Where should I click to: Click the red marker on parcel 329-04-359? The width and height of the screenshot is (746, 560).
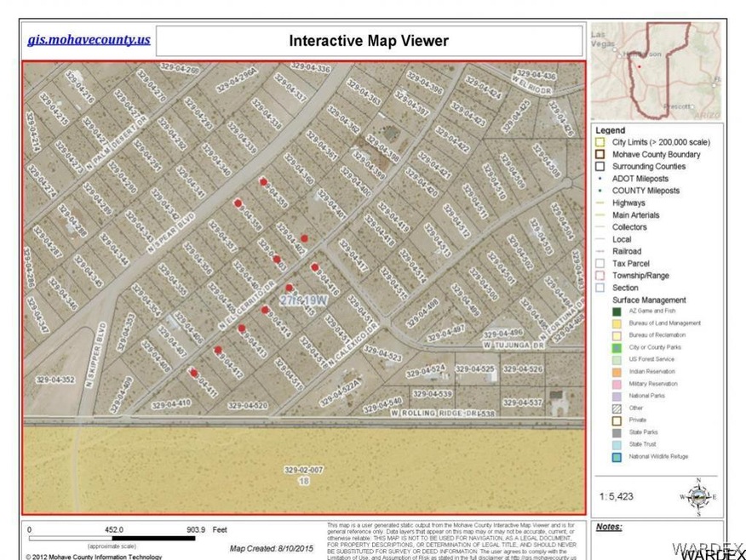(262, 181)
